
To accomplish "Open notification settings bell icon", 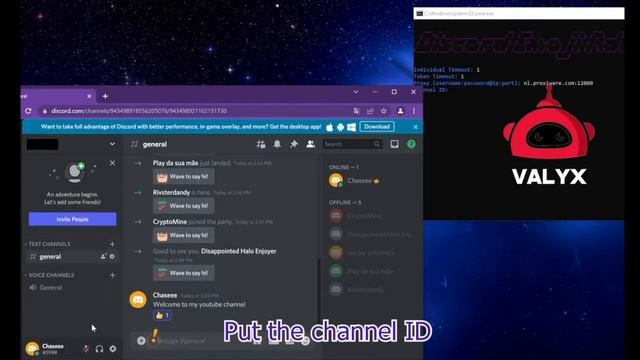I will pyautogui.click(x=277, y=144).
